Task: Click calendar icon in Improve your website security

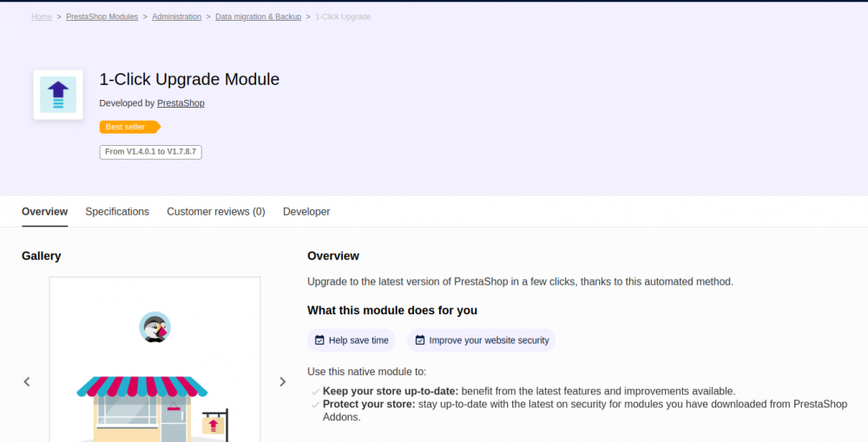Action: pyautogui.click(x=420, y=340)
